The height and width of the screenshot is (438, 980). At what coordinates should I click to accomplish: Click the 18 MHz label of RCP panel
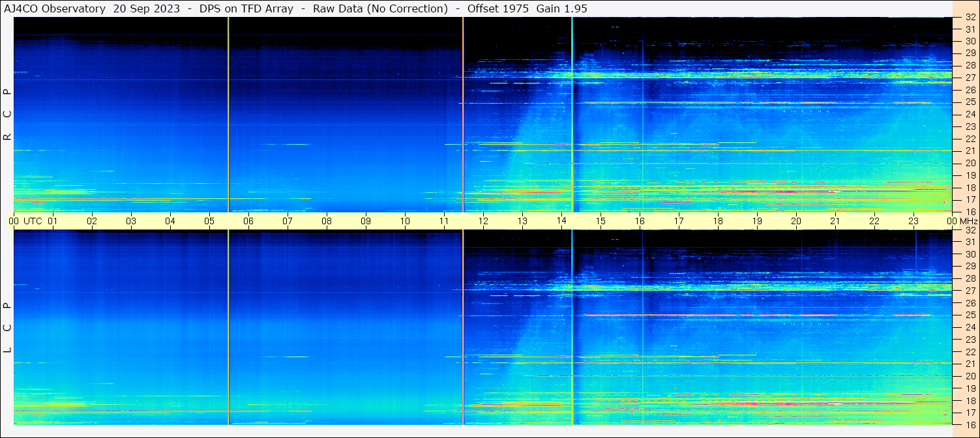[970, 188]
